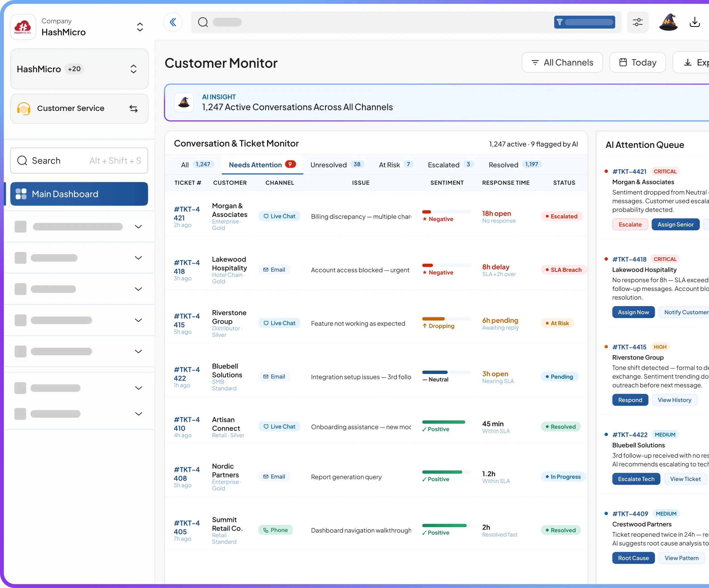This screenshot has width=709, height=588.
Task: Open the Today date picker
Action: click(x=637, y=63)
